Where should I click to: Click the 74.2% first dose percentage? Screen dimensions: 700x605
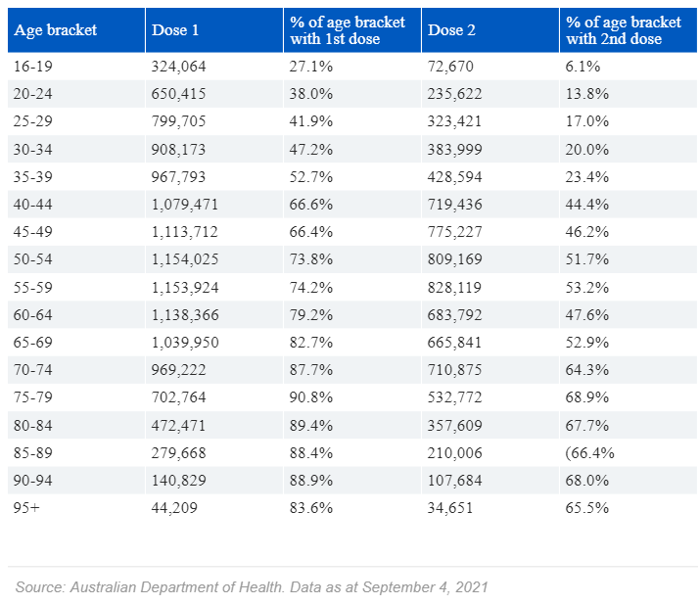click(311, 288)
